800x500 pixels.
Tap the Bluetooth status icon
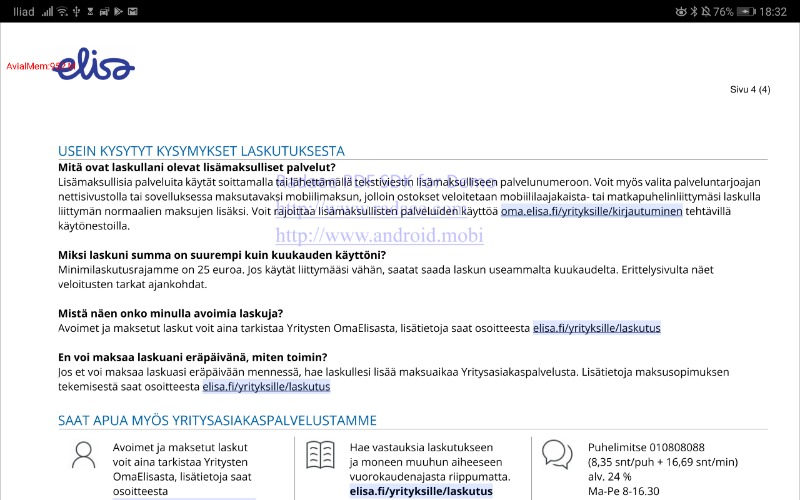pyautogui.click(x=694, y=11)
